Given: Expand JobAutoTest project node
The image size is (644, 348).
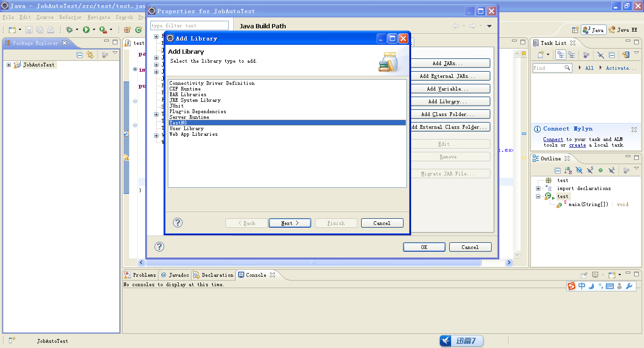Looking at the screenshot, I should (x=8, y=65).
